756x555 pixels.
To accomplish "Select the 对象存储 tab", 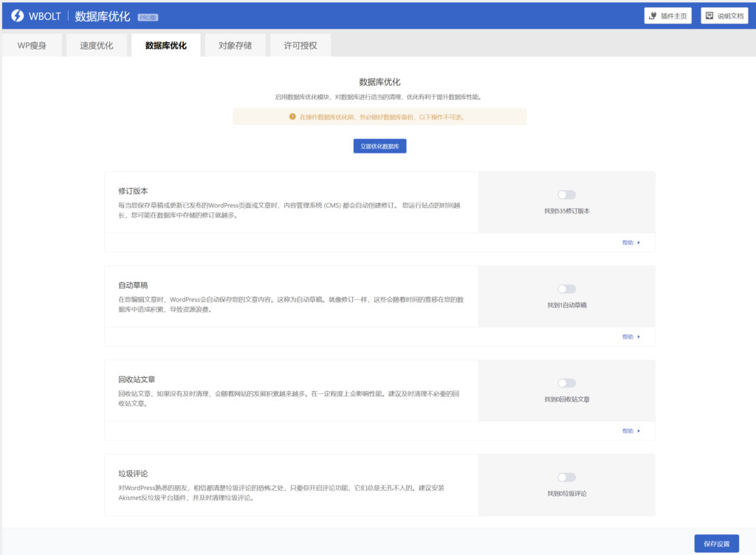I will tap(235, 46).
